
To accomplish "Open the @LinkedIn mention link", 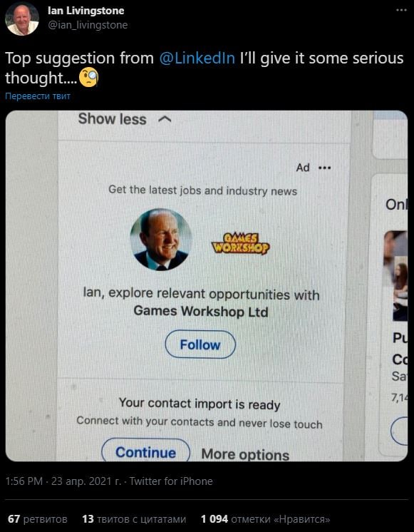I will pyautogui.click(x=197, y=58).
